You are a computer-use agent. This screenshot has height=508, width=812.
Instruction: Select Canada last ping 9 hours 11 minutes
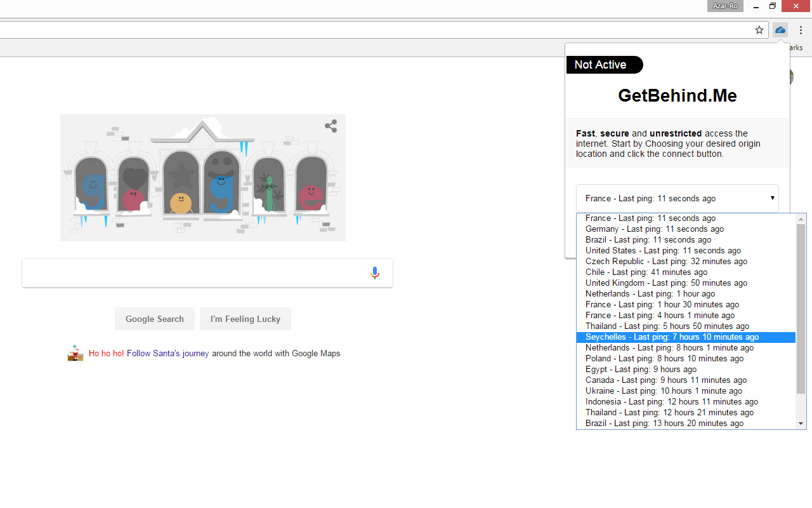(x=686, y=380)
